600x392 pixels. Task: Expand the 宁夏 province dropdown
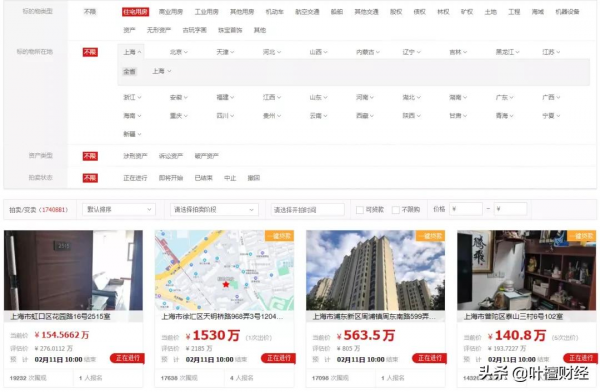[551, 116]
